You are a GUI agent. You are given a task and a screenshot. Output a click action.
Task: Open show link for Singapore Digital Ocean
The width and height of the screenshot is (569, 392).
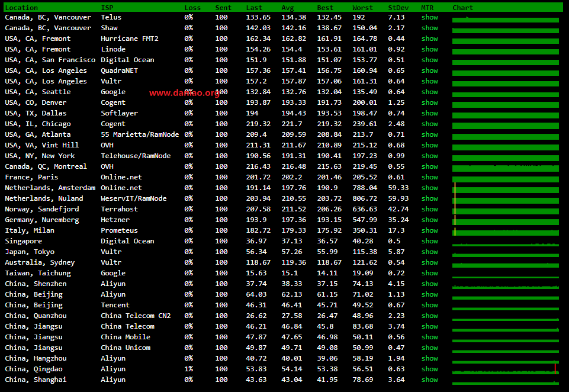[x=429, y=242]
